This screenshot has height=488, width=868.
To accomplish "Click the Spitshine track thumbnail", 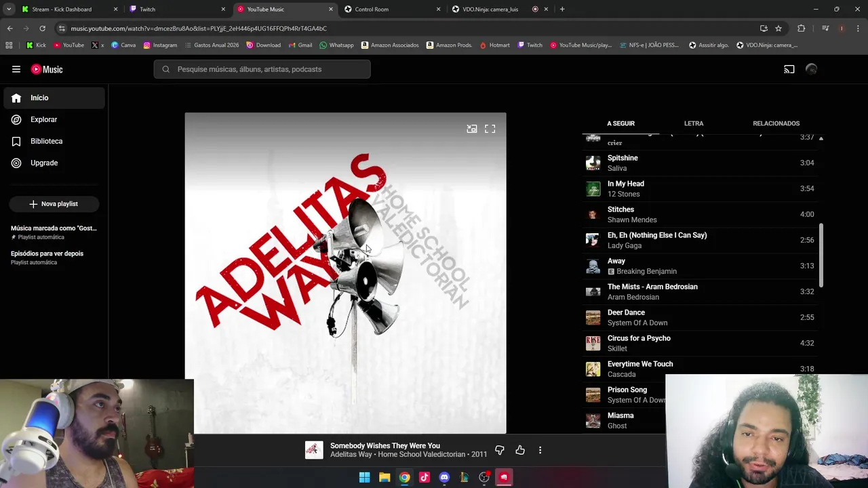I will click(x=593, y=163).
